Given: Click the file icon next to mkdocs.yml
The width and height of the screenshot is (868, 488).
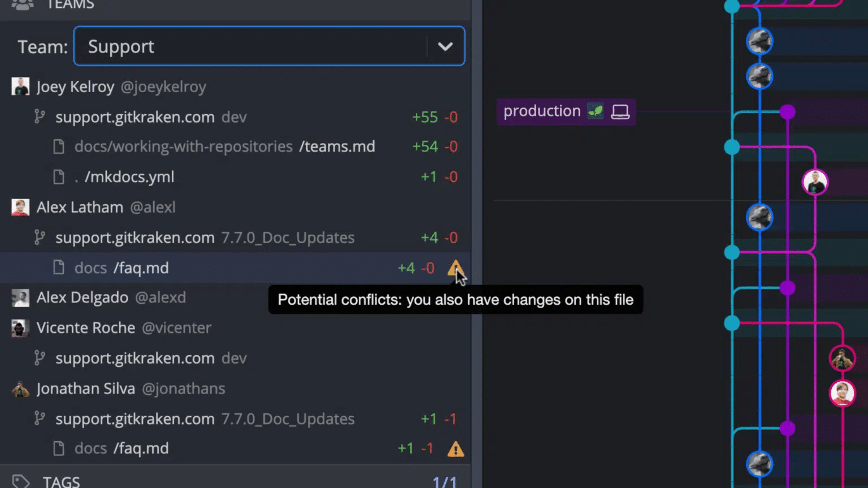Looking at the screenshot, I should tap(59, 176).
